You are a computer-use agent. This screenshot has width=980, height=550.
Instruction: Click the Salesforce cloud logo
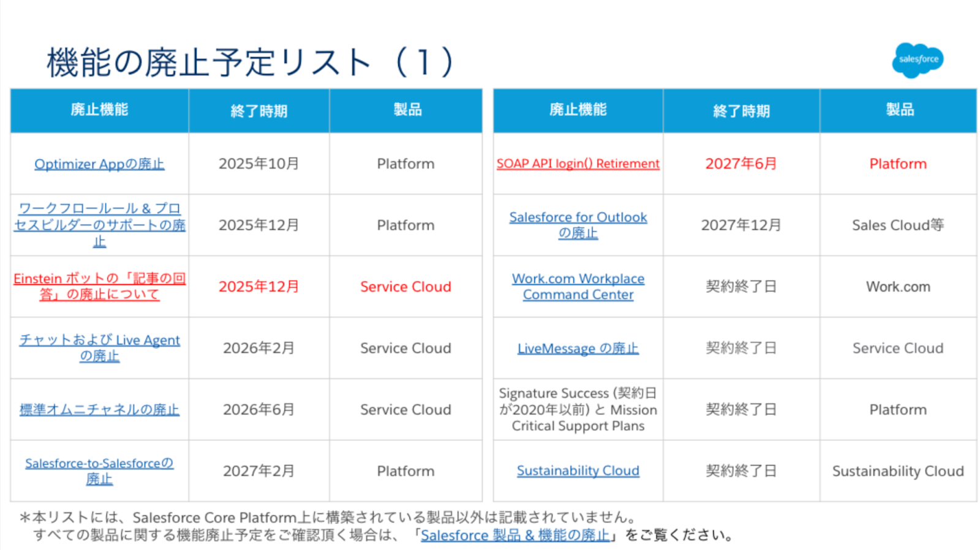[x=918, y=59]
